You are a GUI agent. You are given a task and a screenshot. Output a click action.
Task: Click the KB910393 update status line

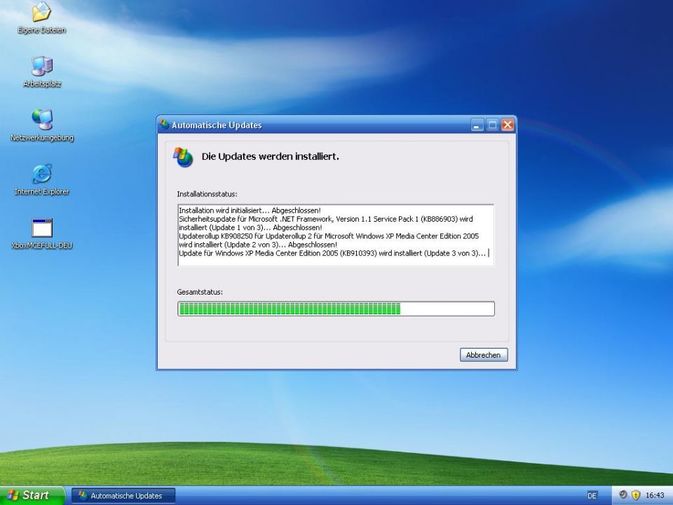point(332,253)
